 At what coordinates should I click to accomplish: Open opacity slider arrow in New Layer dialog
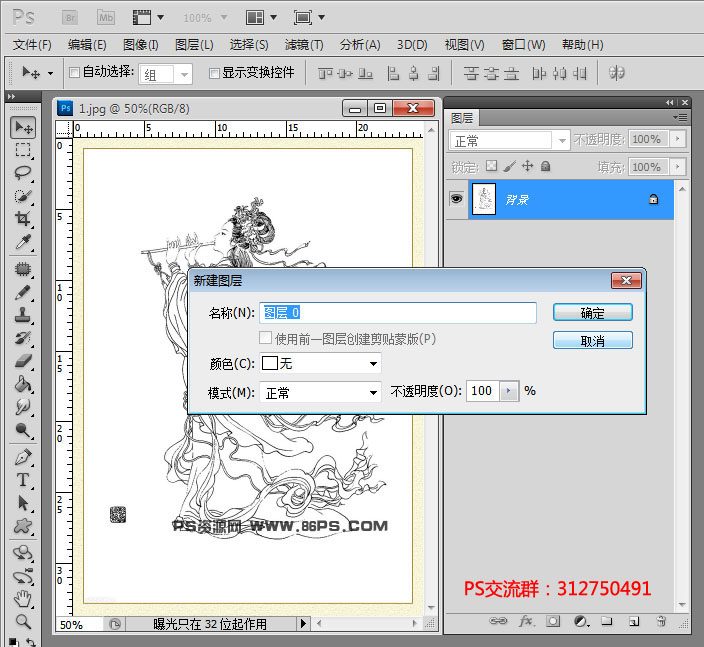point(509,391)
